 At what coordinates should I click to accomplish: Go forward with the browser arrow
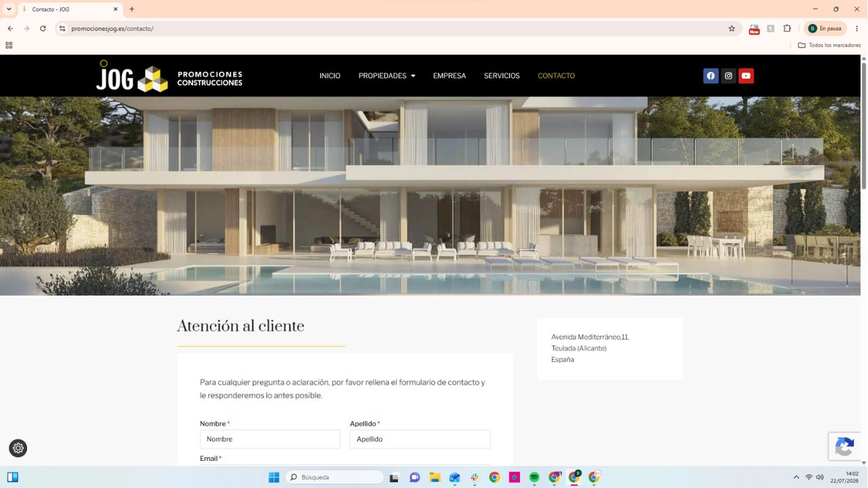pyautogui.click(x=26, y=28)
